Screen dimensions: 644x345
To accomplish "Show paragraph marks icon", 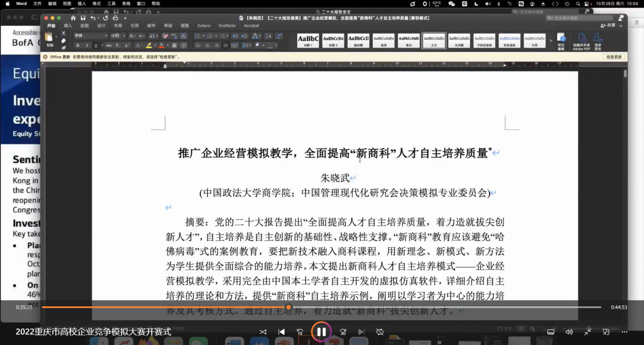I will click(x=279, y=36).
